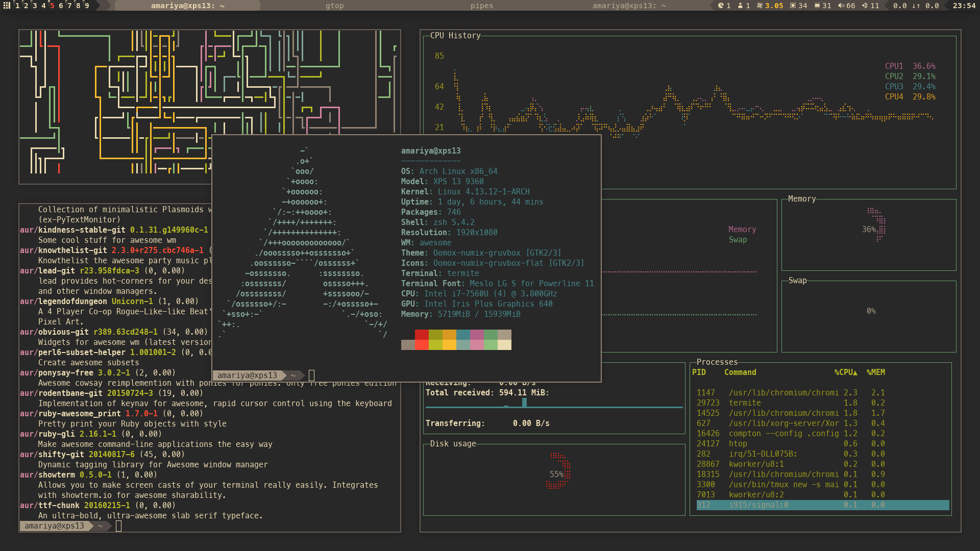980x551 pixels.
Task: Click the CPU usage chip icon
Action: pos(793,6)
